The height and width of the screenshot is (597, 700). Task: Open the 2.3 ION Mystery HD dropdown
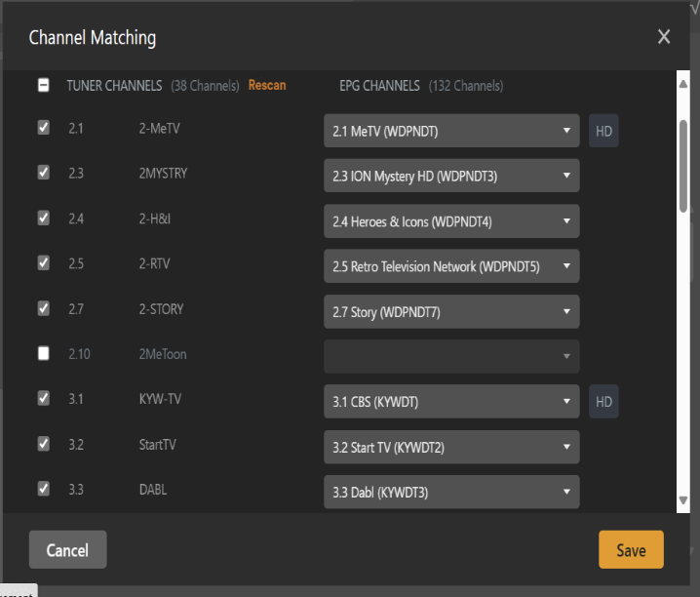451,176
